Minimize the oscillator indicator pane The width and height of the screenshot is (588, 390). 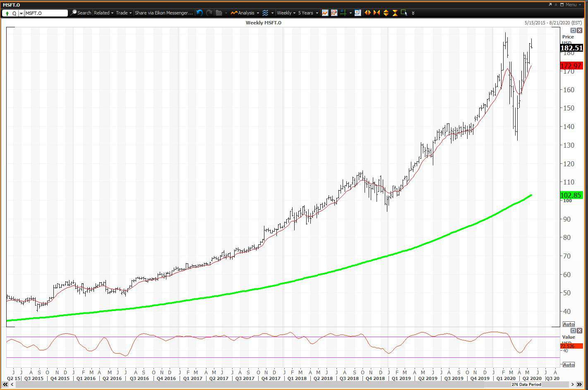573,331
